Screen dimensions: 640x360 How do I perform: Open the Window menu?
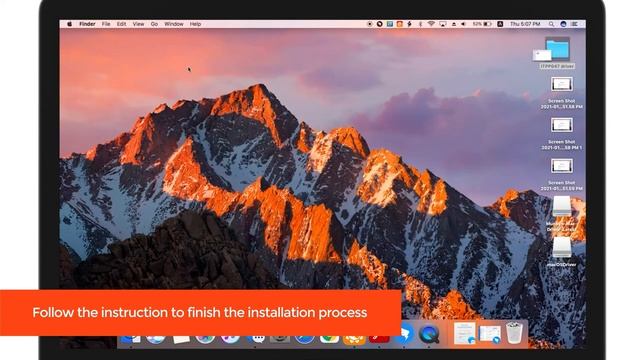tap(174, 24)
